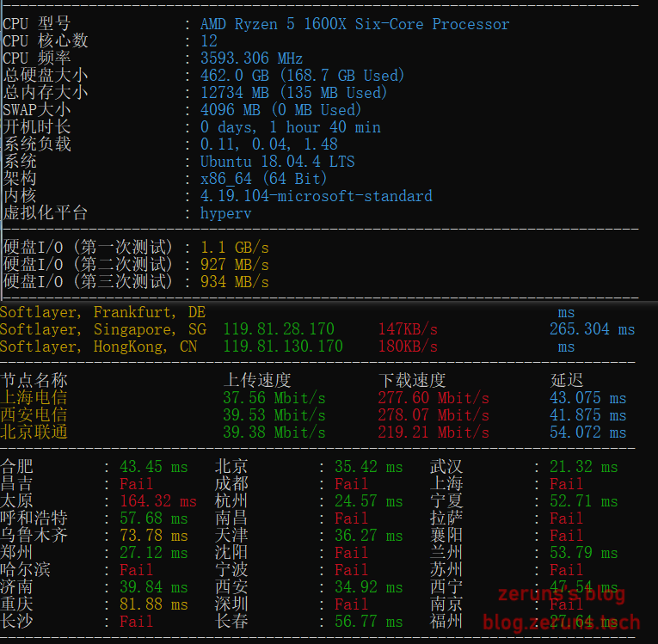Click the Singapore IP address 119.81.28.170

click(x=278, y=329)
